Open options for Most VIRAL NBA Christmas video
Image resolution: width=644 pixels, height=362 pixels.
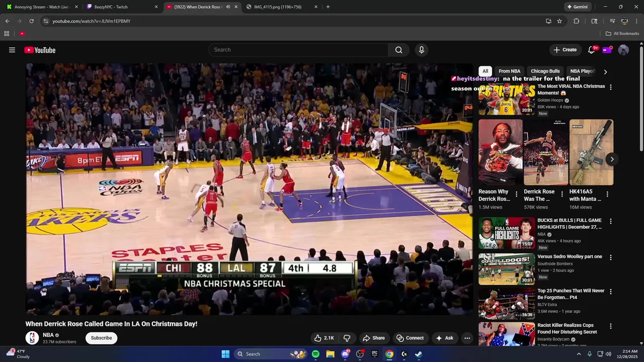(611, 87)
